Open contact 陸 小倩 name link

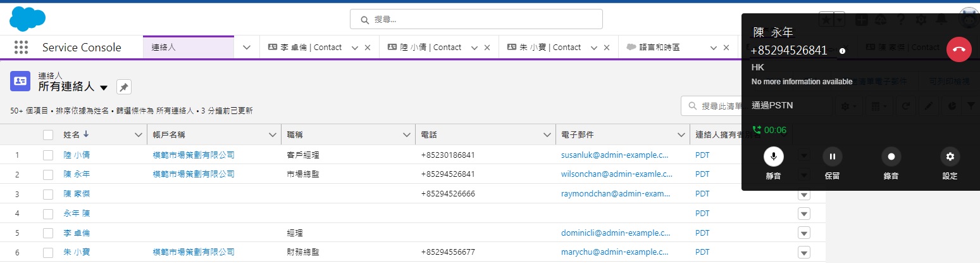coord(77,155)
